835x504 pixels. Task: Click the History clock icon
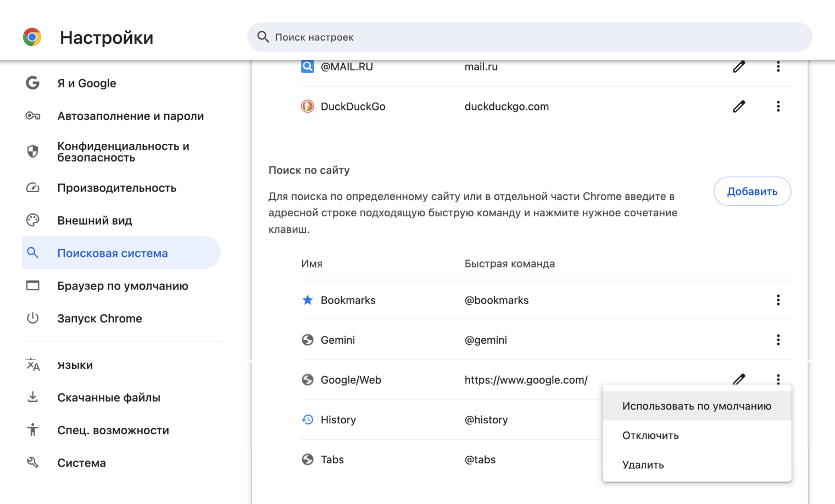308,419
